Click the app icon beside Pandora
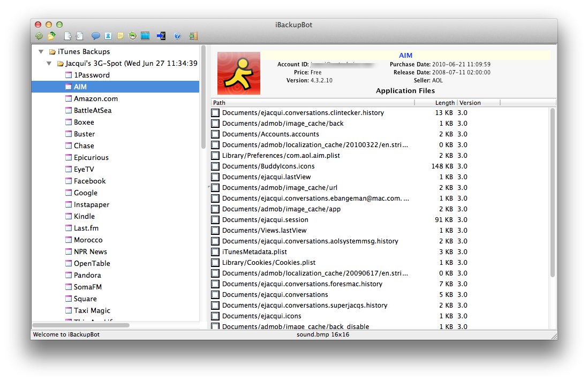The height and width of the screenshot is (382, 588). [x=69, y=275]
